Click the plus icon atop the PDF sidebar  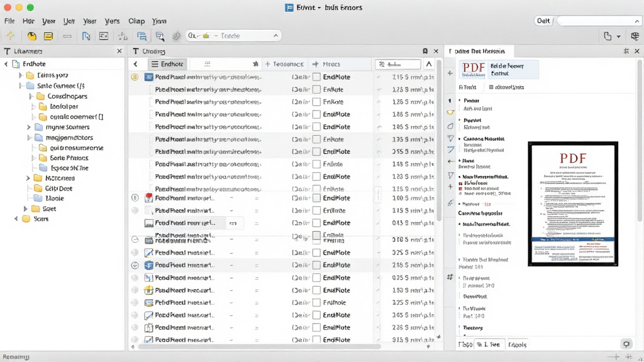[450, 73]
